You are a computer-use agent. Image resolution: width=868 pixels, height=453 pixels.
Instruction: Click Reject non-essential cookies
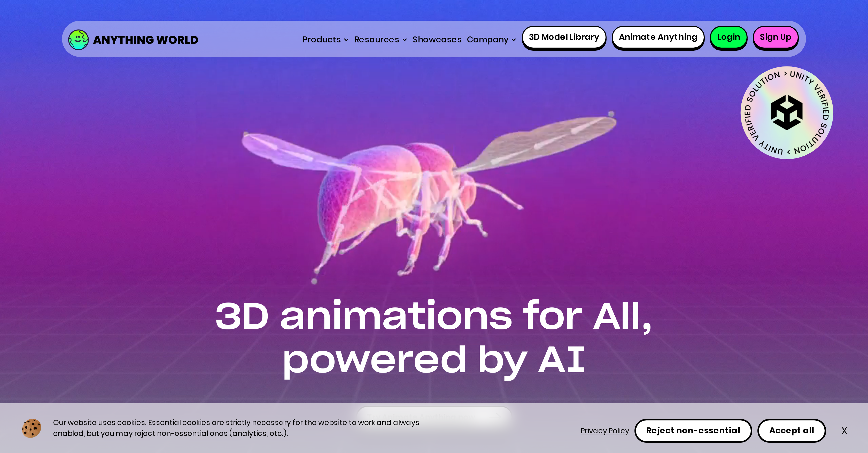[x=693, y=431]
